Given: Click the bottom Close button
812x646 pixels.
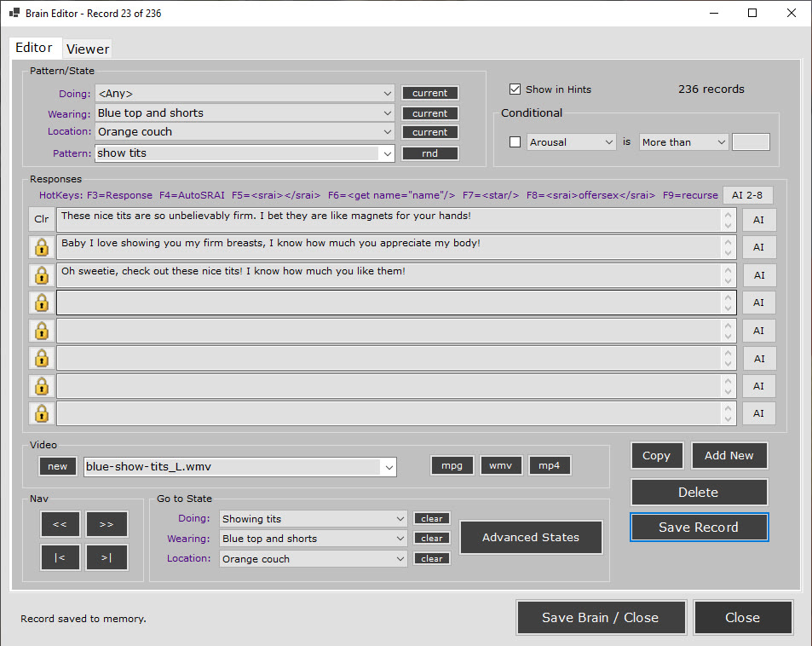Looking at the screenshot, I should [743, 618].
